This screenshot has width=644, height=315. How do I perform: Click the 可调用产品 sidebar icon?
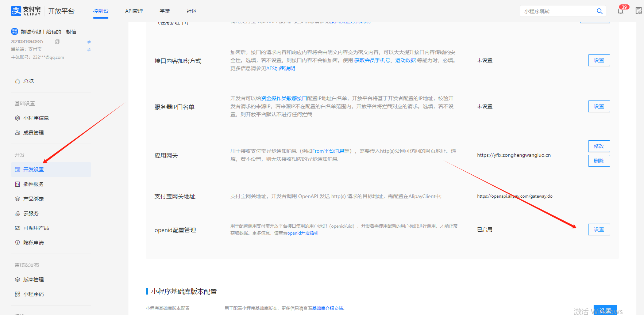18,228
